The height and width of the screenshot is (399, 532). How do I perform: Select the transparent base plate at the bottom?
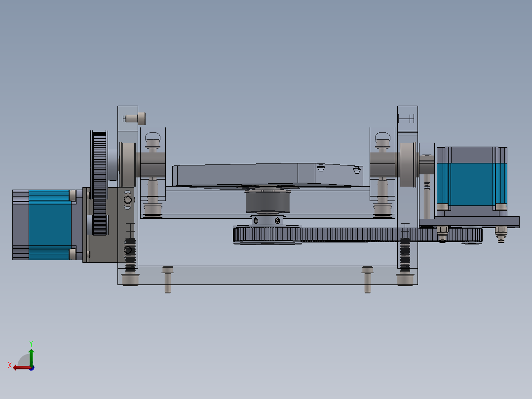267,275
